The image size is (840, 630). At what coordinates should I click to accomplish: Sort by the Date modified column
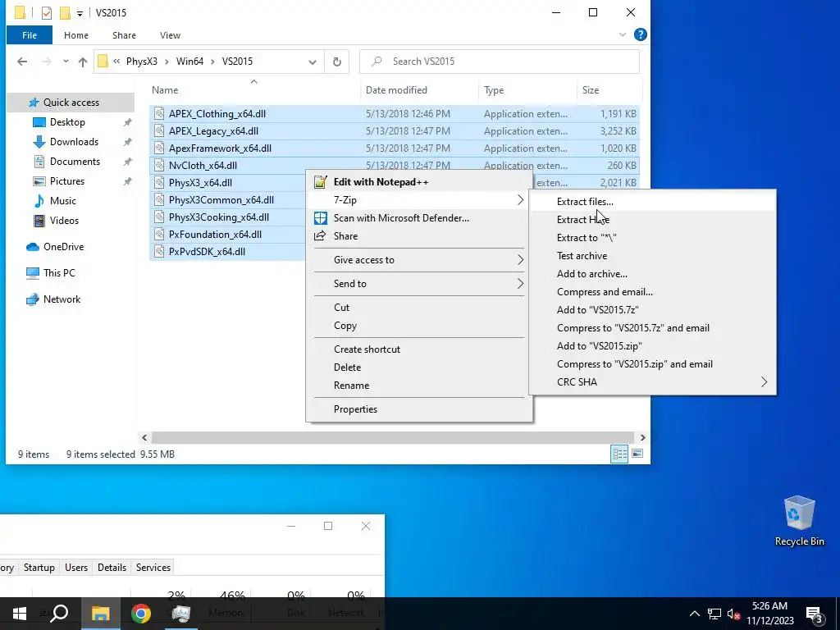pos(396,90)
